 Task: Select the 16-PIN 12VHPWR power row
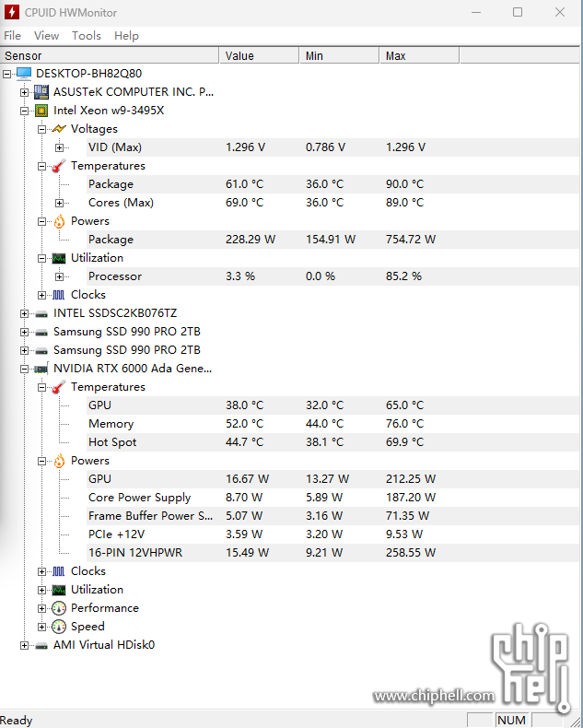(333, 553)
